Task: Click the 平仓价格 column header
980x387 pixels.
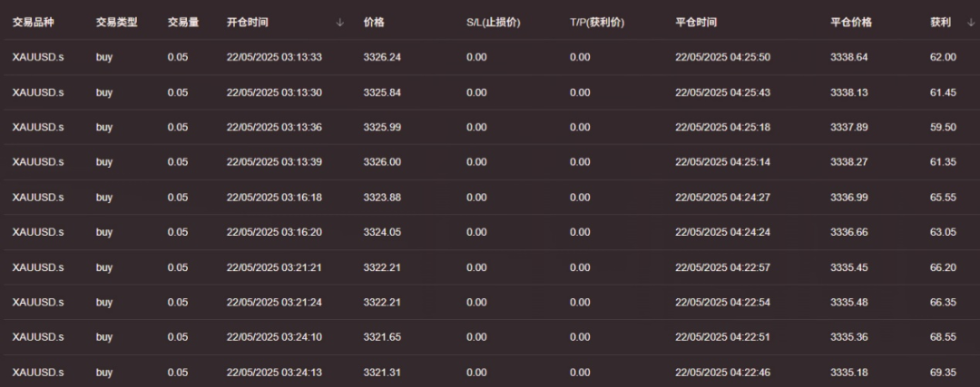Action: point(850,23)
